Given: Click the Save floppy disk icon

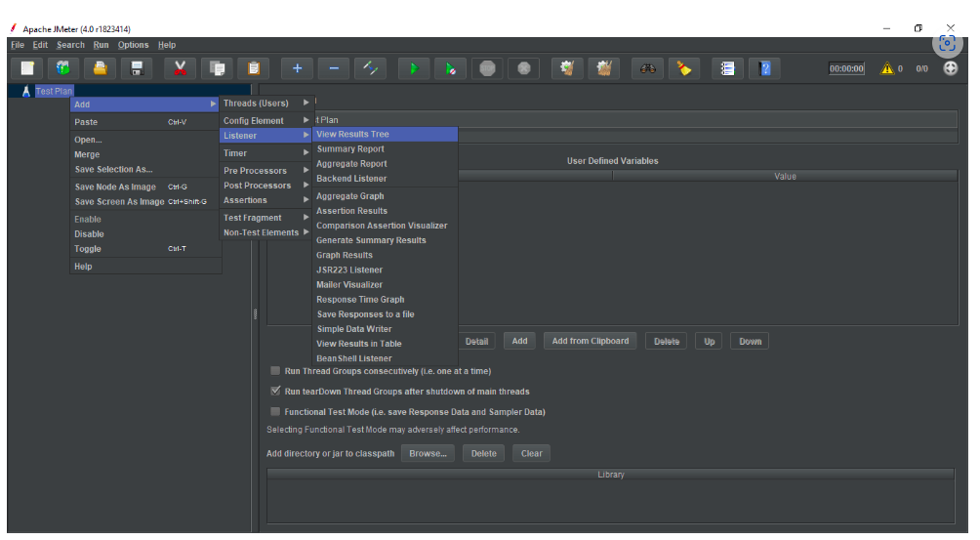Looking at the screenshot, I should coord(137,68).
